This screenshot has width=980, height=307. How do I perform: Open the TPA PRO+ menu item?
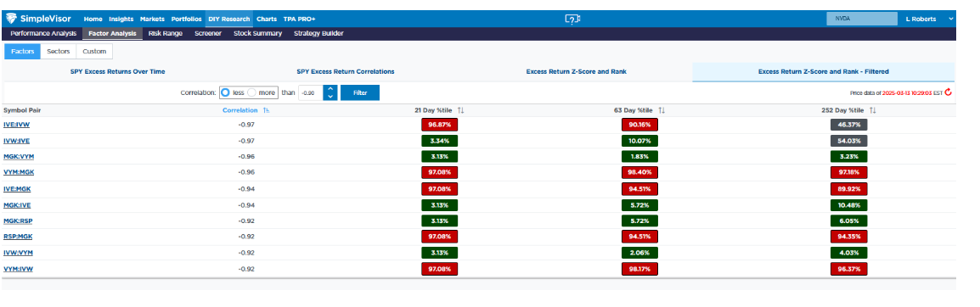pyautogui.click(x=300, y=20)
